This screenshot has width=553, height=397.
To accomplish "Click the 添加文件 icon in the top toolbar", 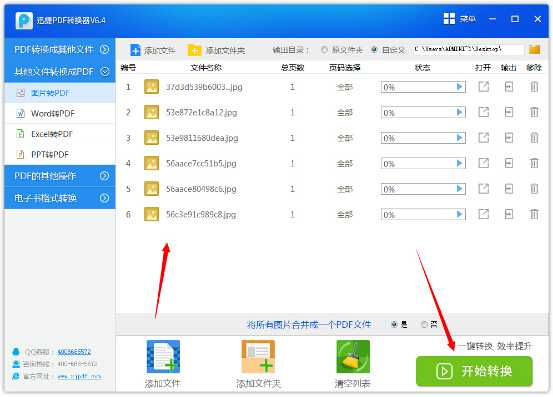I will [x=135, y=50].
